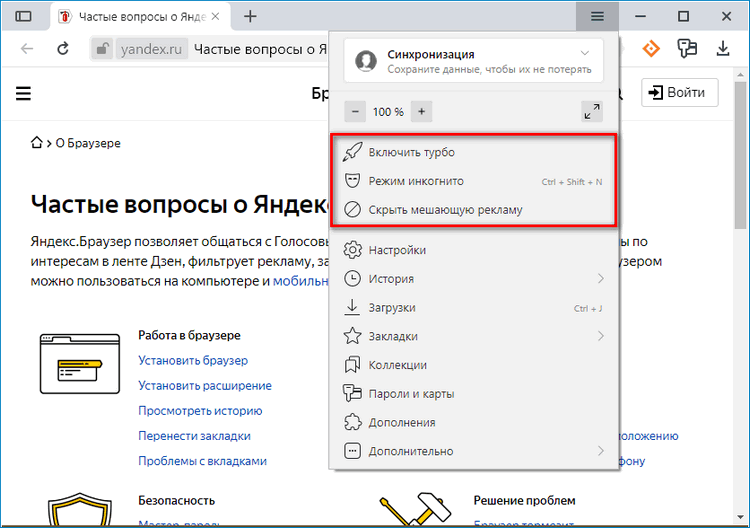Screen dimensions: 750x528
Task: Expand the Закладки submenu arrow
Action: coord(601,336)
